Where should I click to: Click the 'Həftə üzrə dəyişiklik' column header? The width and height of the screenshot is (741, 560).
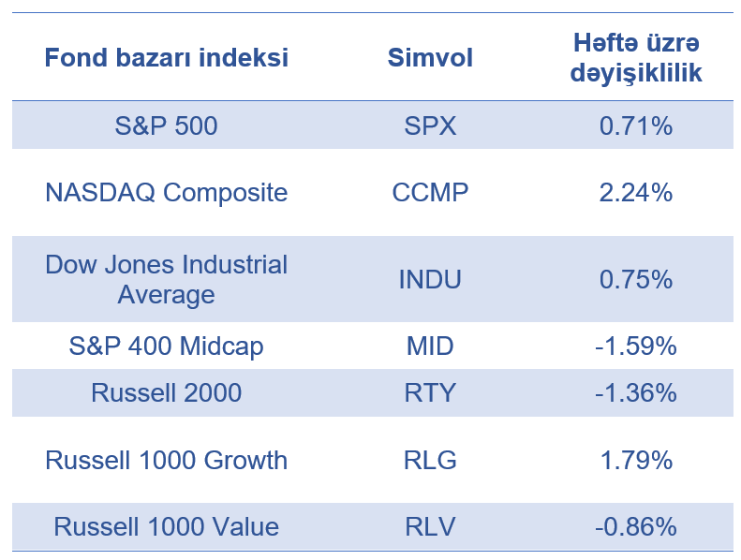[636, 58]
